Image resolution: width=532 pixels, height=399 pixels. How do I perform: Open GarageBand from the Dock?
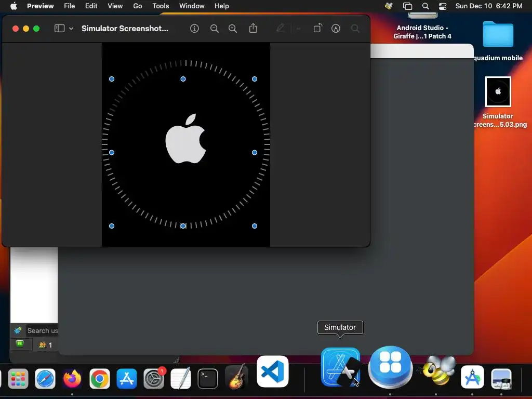click(x=236, y=377)
